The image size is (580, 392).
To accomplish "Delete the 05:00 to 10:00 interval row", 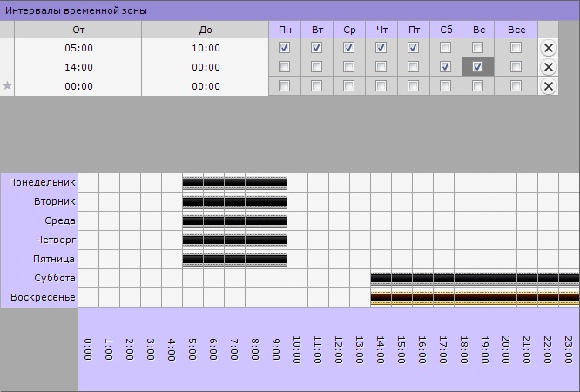I will [x=549, y=48].
